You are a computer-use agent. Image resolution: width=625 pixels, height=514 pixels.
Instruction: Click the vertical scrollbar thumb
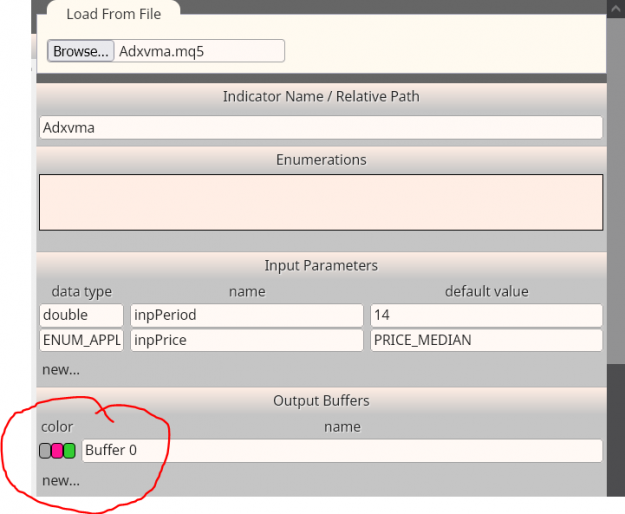615,190
